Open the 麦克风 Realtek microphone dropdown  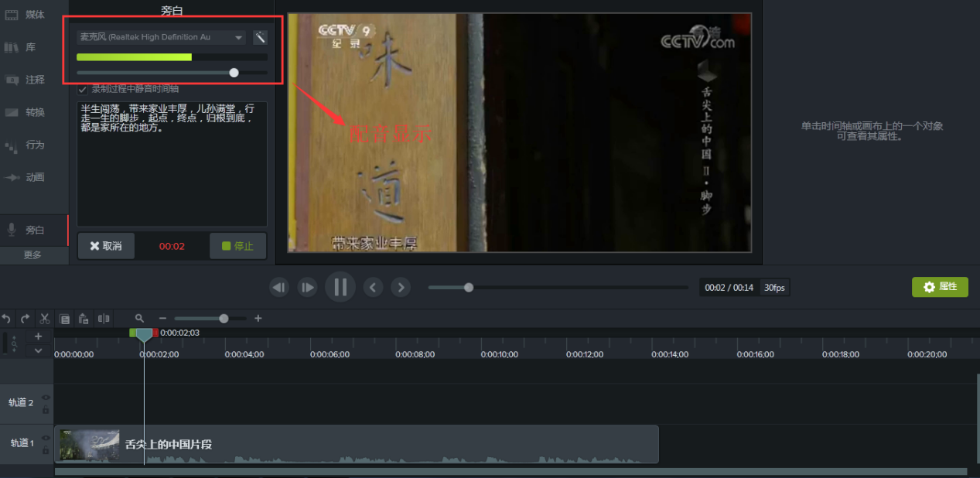point(161,37)
